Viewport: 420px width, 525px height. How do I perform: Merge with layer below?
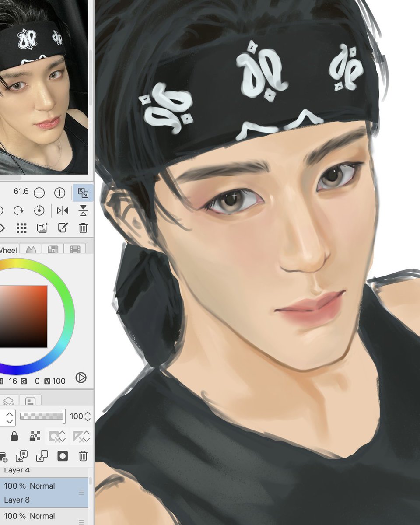pyautogui.click(x=42, y=456)
